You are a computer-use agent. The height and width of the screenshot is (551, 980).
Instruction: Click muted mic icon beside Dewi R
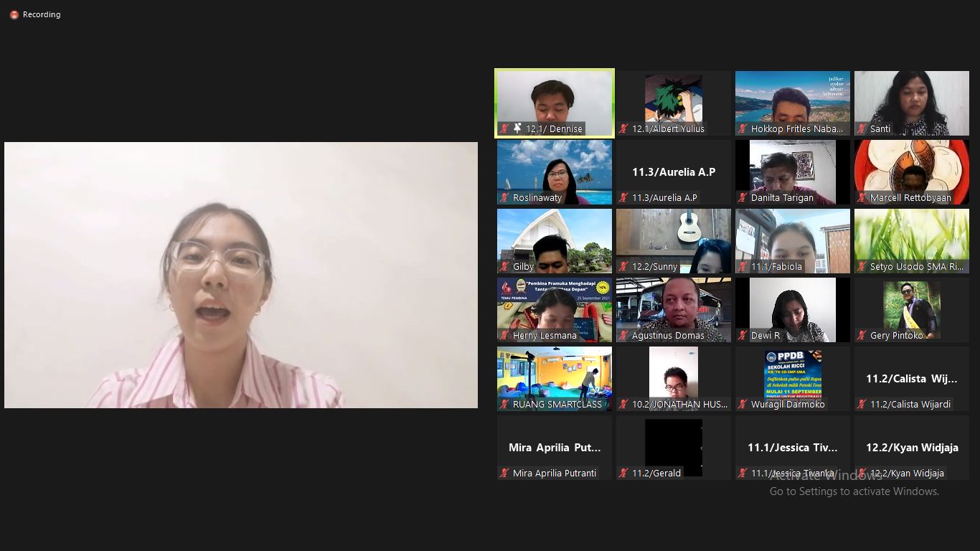point(743,336)
